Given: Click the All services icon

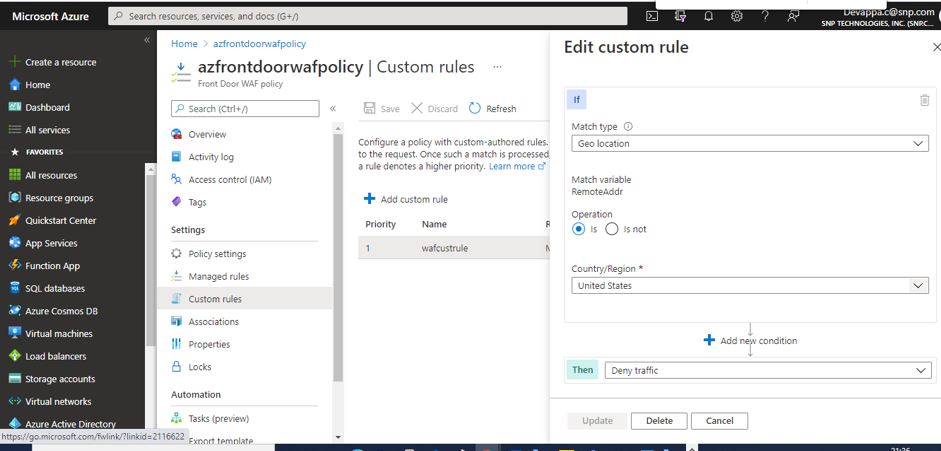Looking at the screenshot, I should (15, 130).
